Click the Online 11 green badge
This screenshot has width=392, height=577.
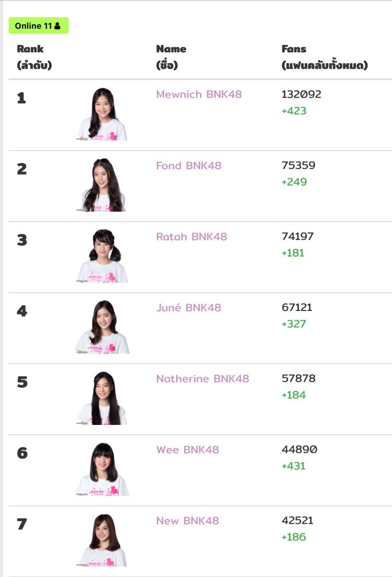tap(38, 26)
